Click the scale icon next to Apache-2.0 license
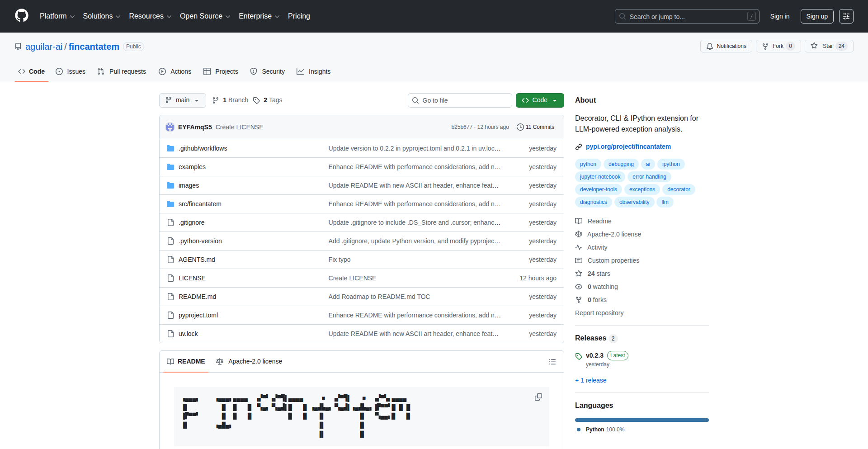Image resolution: width=868 pixels, height=449 pixels. (x=579, y=234)
